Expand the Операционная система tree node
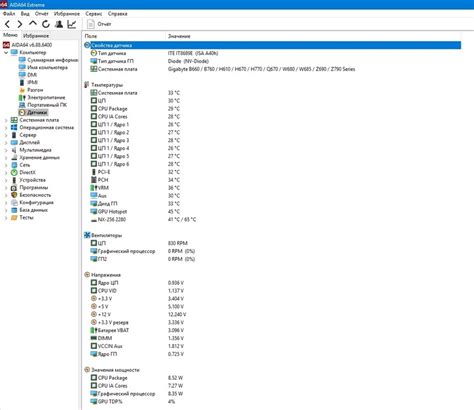This screenshot has width=474, height=410. coord(6,128)
